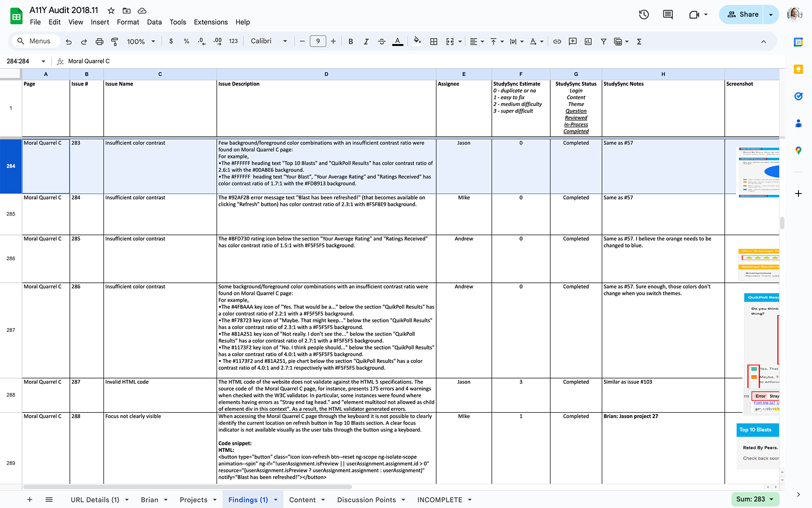Open filter views dropdown
This screenshot has height=508, width=812.
tap(621, 42)
